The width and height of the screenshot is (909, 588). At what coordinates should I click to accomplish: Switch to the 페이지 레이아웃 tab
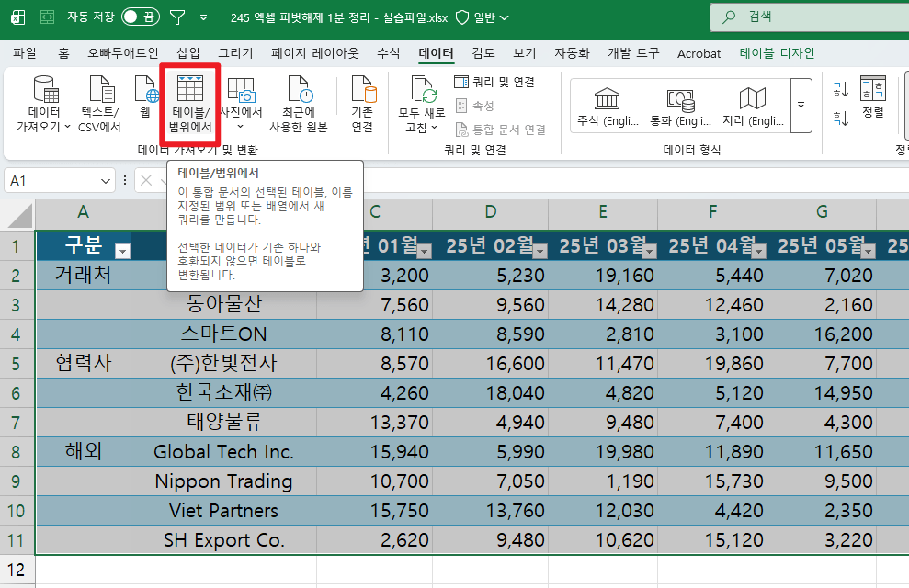click(314, 53)
